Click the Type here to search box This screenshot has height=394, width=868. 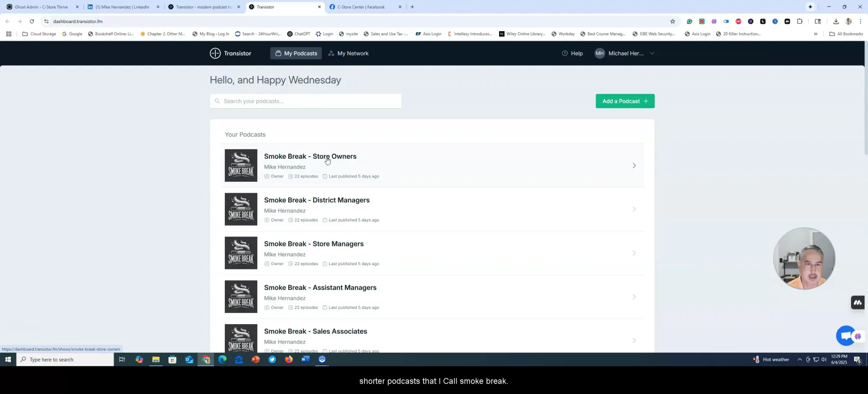pyautogui.click(x=65, y=359)
